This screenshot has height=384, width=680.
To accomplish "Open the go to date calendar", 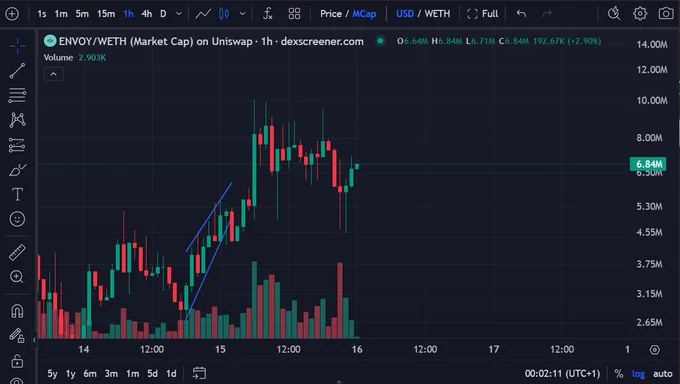I will coord(199,373).
